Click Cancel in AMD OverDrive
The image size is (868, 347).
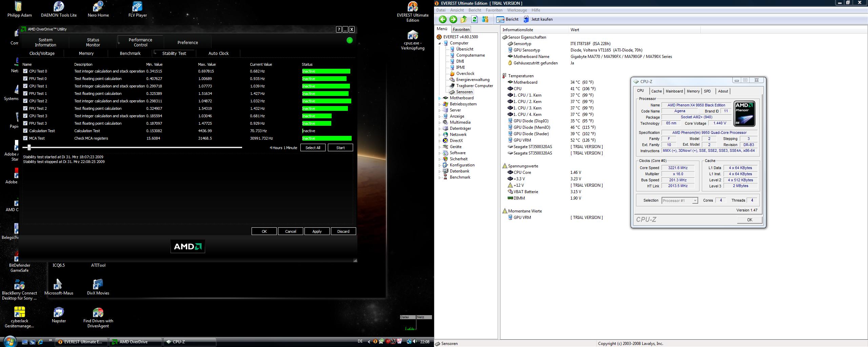point(291,231)
